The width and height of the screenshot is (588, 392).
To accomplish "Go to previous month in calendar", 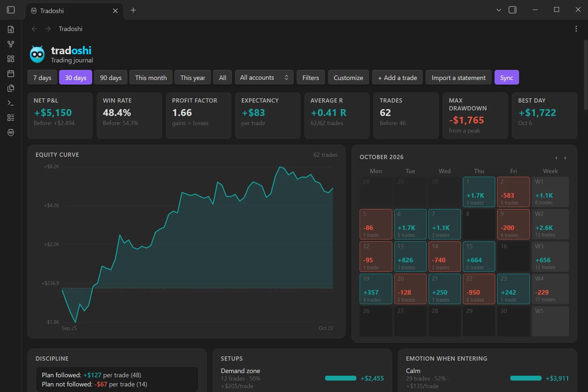I will pyautogui.click(x=556, y=158).
